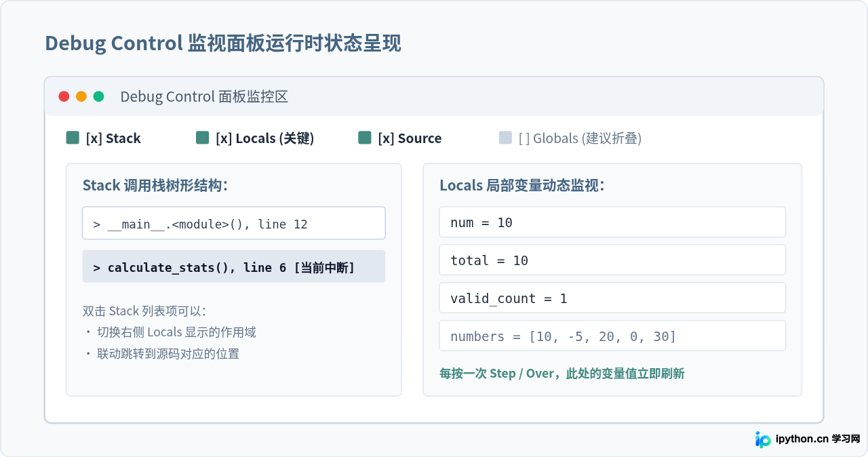Click the Debug Control 面板监控区 title
The width and height of the screenshot is (868, 457).
point(204,96)
